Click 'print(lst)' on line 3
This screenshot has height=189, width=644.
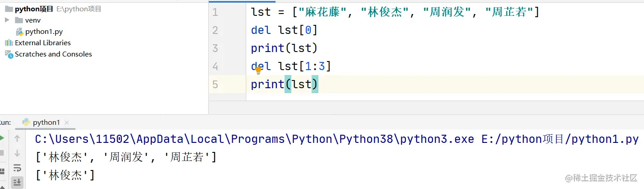(285, 48)
